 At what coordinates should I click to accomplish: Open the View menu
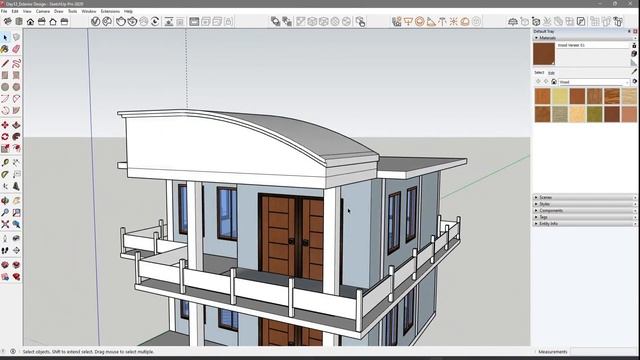(x=27, y=11)
